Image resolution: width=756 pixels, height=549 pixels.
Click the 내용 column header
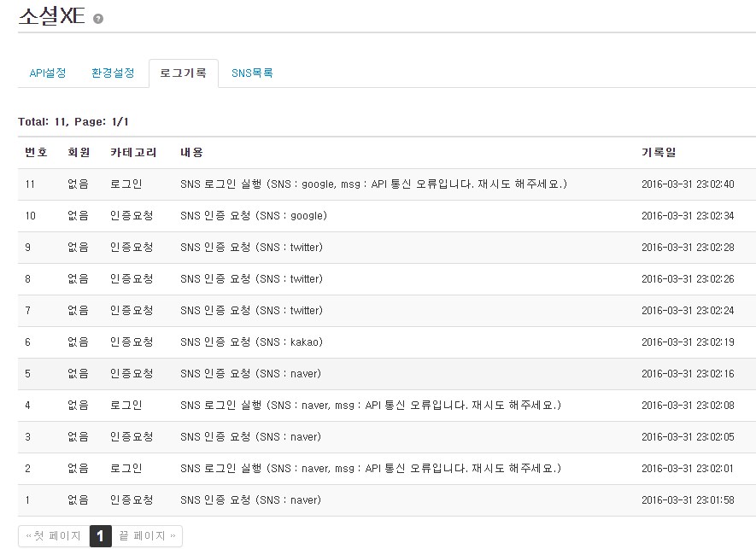pyautogui.click(x=191, y=153)
